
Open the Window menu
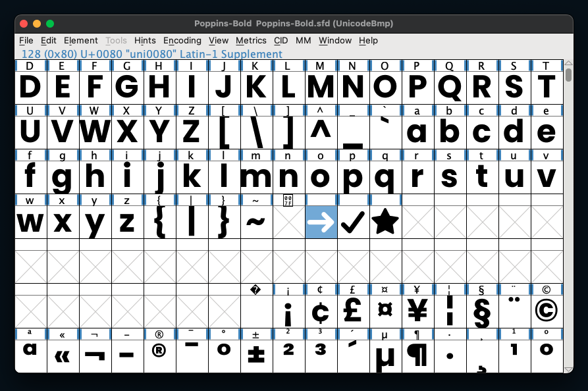pyautogui.click(x=335, y=41)
